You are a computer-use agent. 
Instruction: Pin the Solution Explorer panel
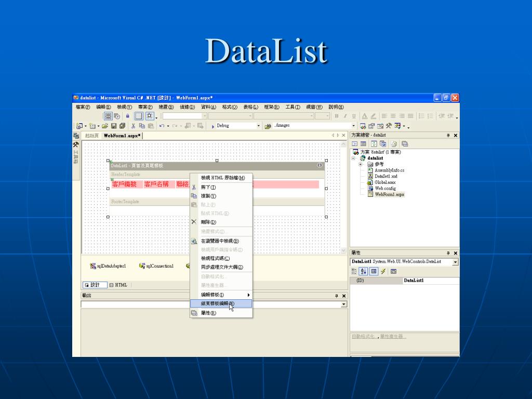tap(448, 136)
